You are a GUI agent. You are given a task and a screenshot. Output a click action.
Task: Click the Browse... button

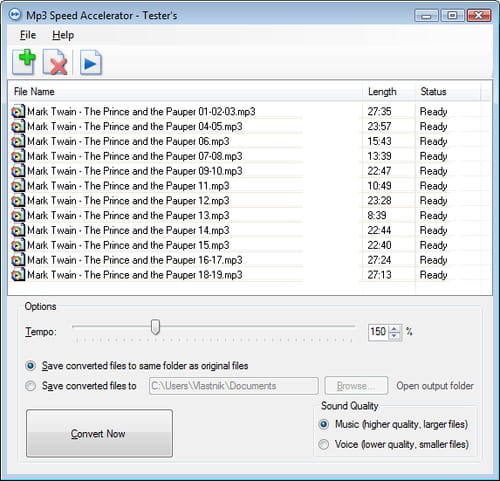(x=356, y=386)
